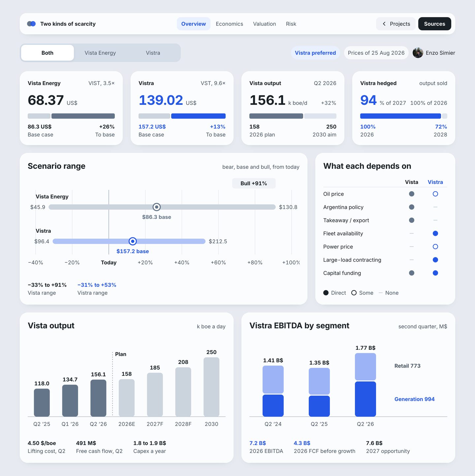Click the Vistra $157.2 base marker

coord(133,241)
